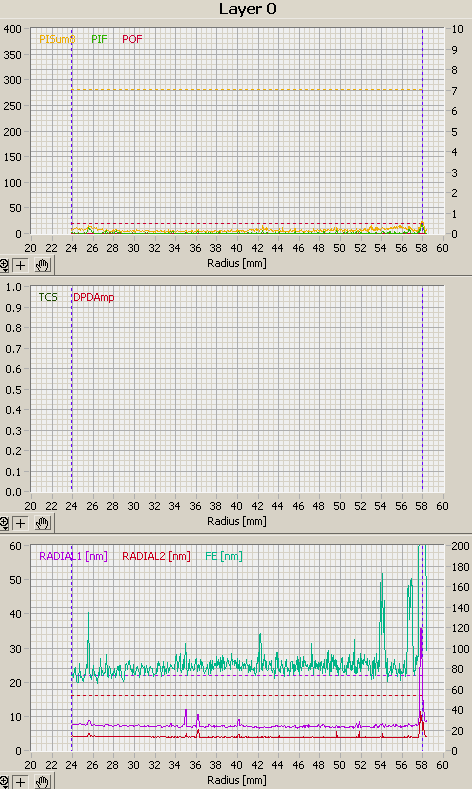Click the green PIF legend label

click(99, 39)
